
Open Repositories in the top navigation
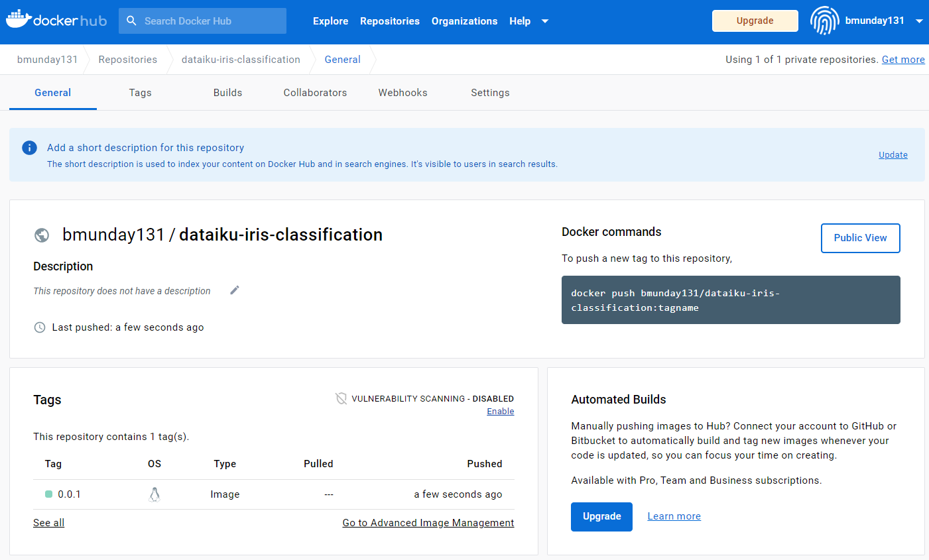click(390, 21)
